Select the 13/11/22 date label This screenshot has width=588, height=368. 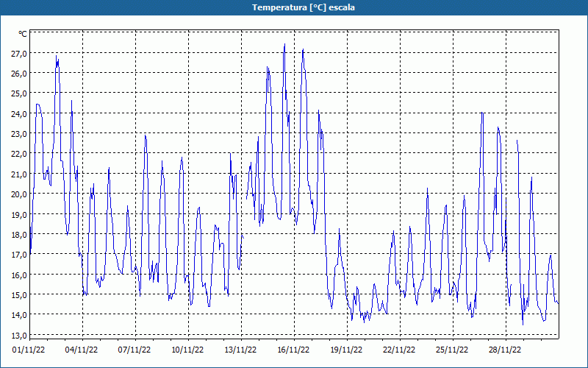click(x=240, y=350)
